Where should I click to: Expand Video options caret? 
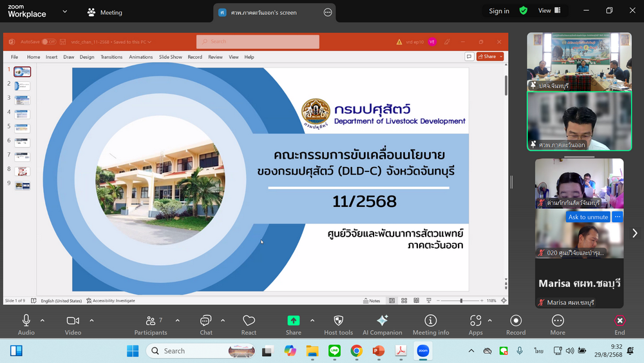pos(91,320)
